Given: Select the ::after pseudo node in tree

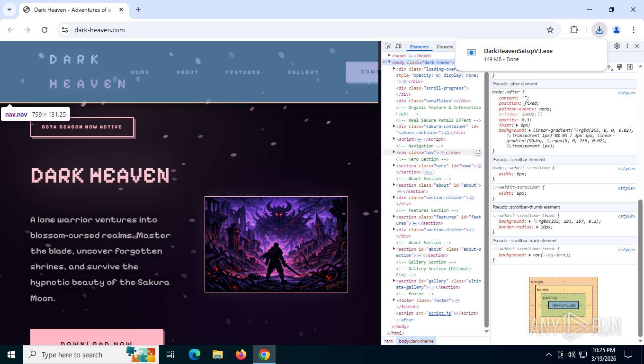Looking at the screenshot, I should 404,320.
